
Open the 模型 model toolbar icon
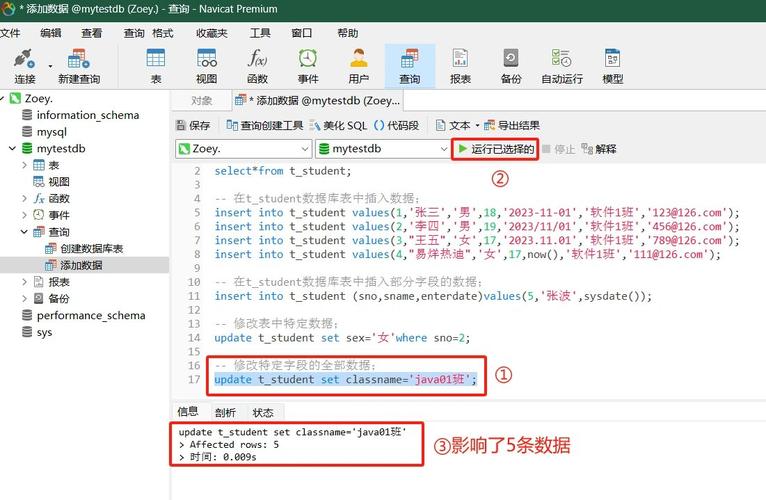tap(613, 66)
